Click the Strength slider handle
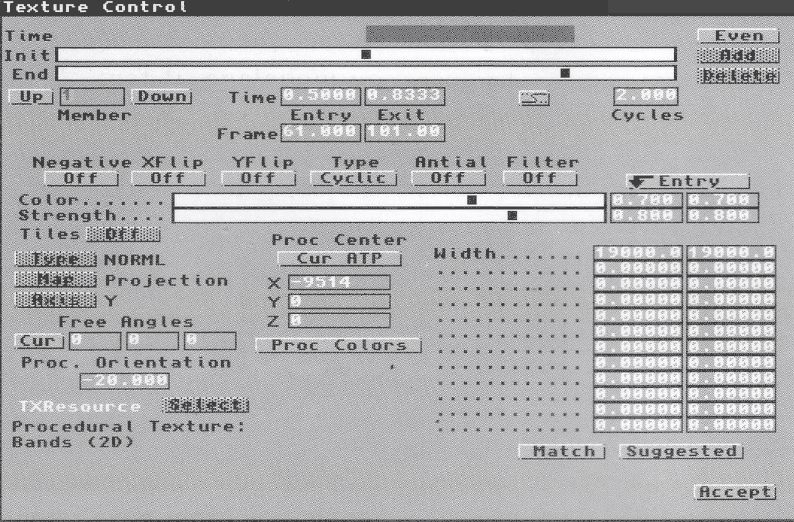The width and height of the screenshot is (794, 522). click(x=512, y=216)
